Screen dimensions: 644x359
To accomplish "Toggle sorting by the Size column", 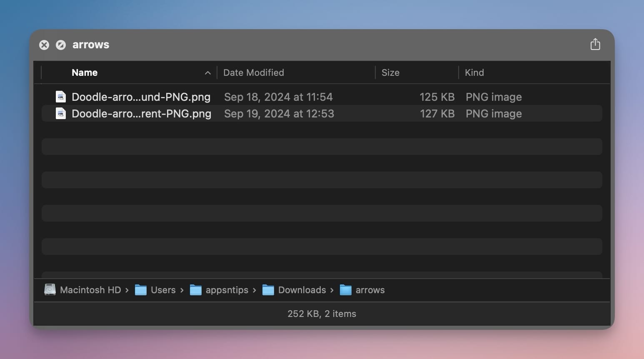I will click(390, 72).
